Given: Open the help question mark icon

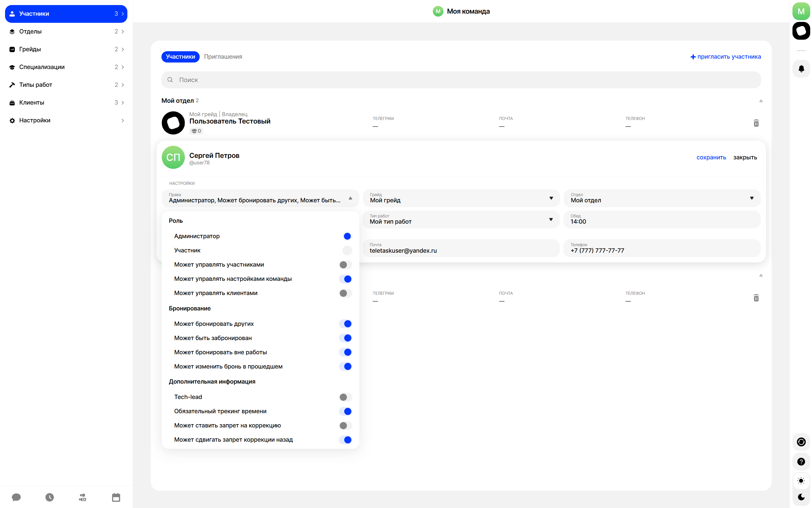Looking at the screenshot, I should click(x=801, y=461).
